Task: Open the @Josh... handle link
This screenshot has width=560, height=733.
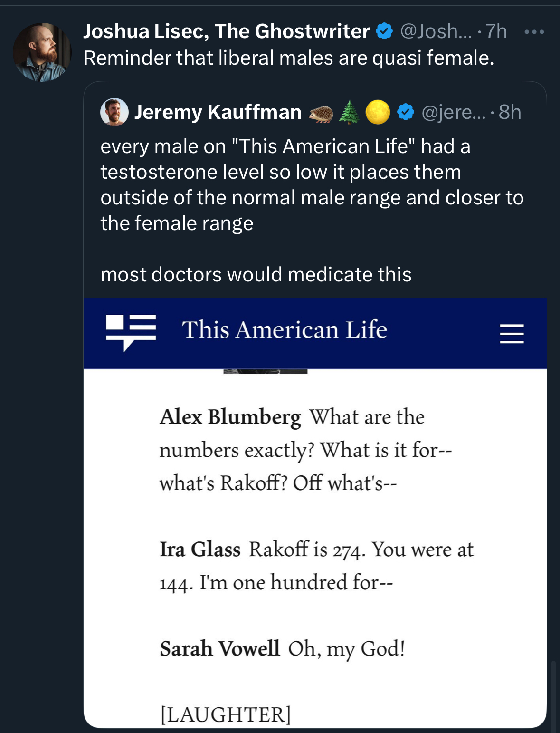Action: tap(436, 31)
